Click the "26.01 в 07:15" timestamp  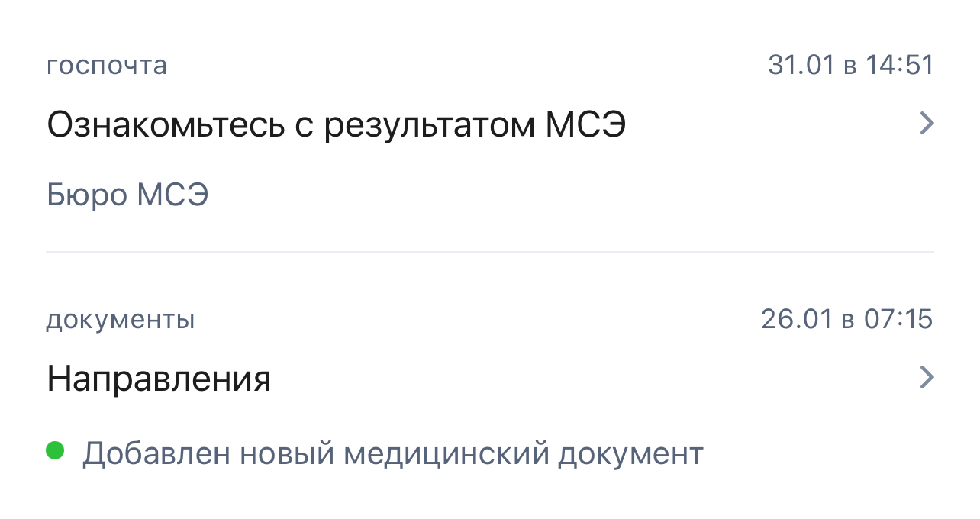click(x=846, y=320)
